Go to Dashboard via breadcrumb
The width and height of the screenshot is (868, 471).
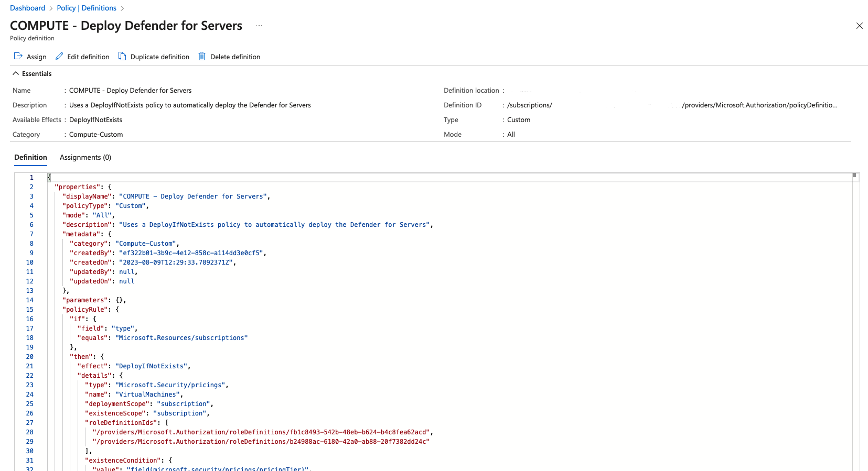[x=27, y=8]
